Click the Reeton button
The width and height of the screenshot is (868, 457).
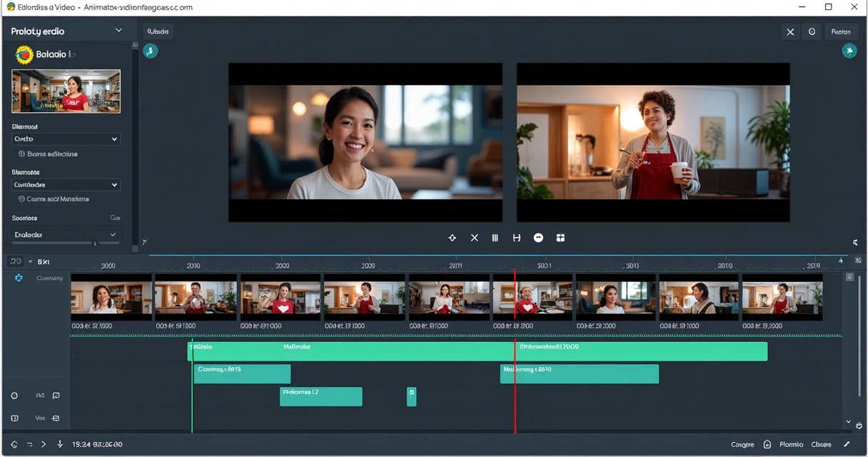point(841,32)
